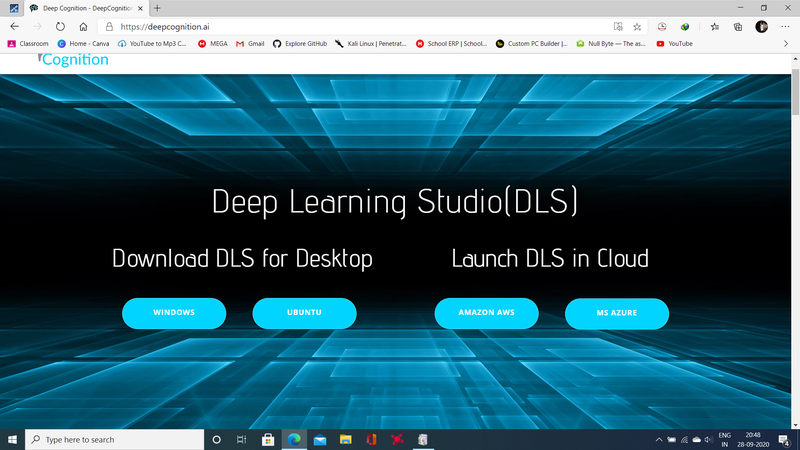Screen dimensions: 800x450
Task: Open the browser profile avatar
Action: pos(762,27)
